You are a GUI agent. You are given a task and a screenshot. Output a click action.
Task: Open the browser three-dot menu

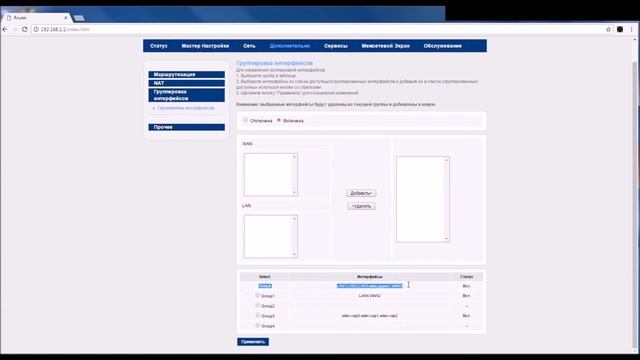click(x=631, y=29)
